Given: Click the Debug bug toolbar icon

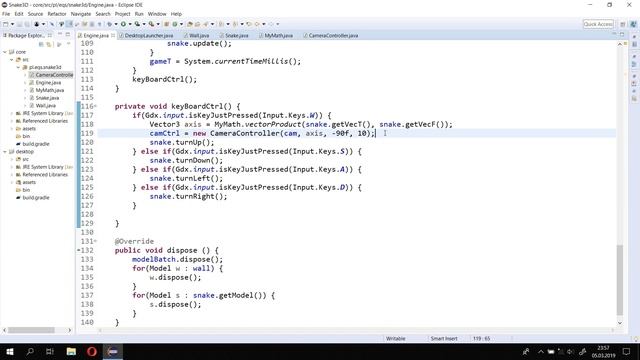Looking at the screenshot, I should [110, 24].
